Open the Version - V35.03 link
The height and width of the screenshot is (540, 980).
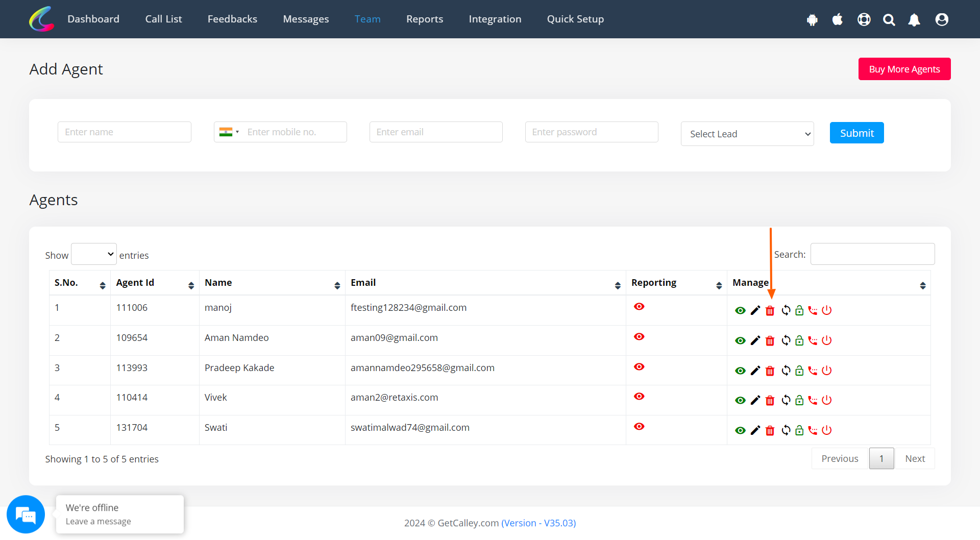click(538, 523)
